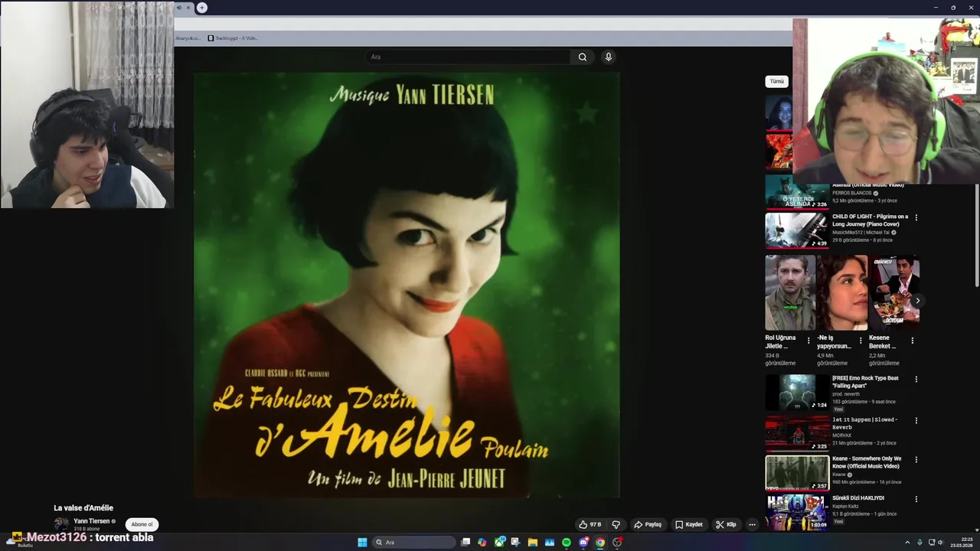Screen dimensions: 980x551
Task: Open options for Kesene Bereket short
Action: coord(913,341)
